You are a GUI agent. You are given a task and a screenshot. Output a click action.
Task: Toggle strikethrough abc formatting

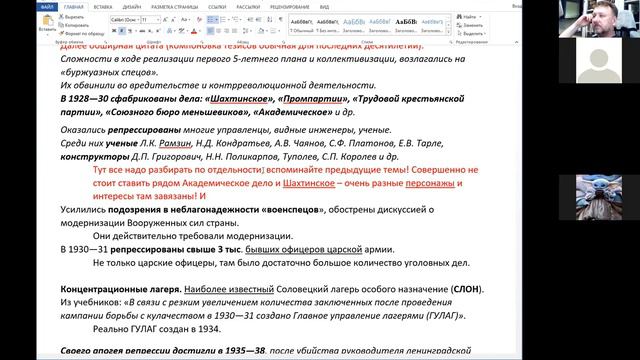tap(142, 31)
